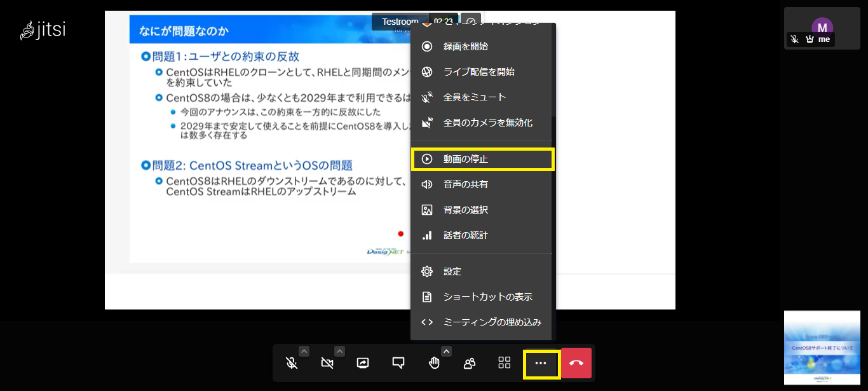The height and width of the screenshot is (391, 868).
Task: Open audio device options chevron above microphone
Action: 304,351
